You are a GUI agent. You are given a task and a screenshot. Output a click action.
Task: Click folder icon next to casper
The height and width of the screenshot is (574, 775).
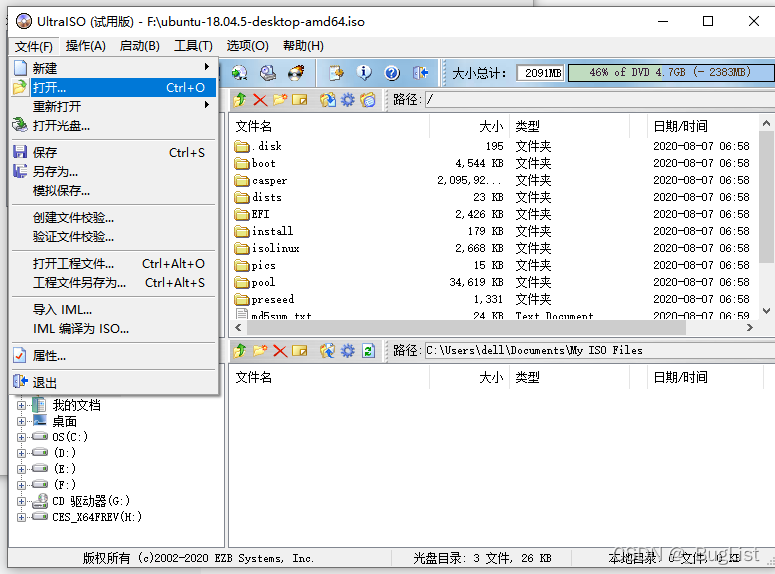click(242, 180)
